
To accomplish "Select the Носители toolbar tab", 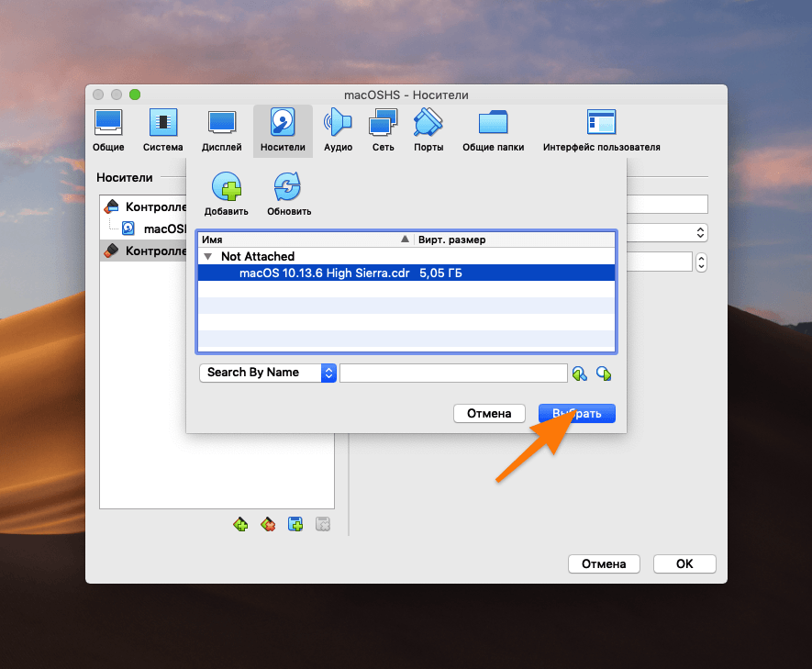I will 283,130.
